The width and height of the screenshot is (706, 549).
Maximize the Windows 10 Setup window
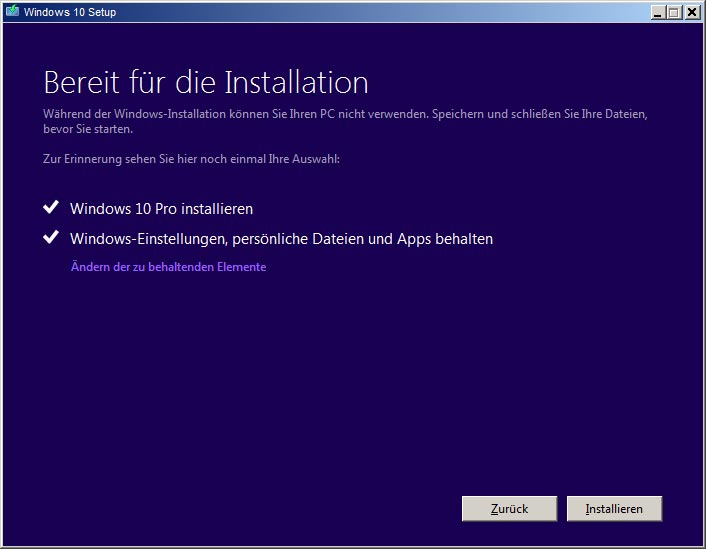[x=674, y=12]
